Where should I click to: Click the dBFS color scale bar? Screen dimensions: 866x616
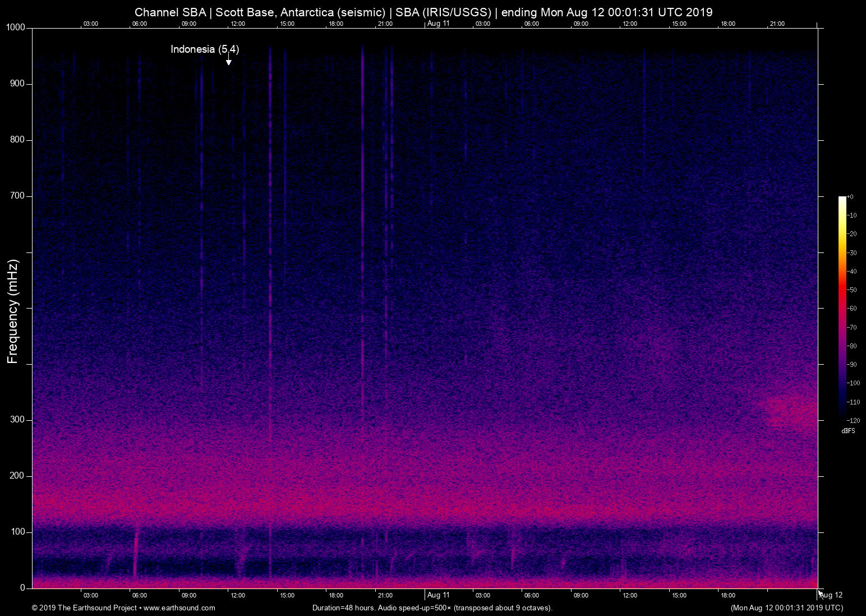pos(842,306)
